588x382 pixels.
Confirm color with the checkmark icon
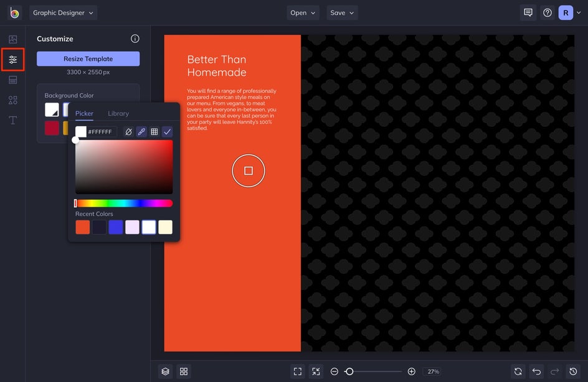click(x=168, y=132)
